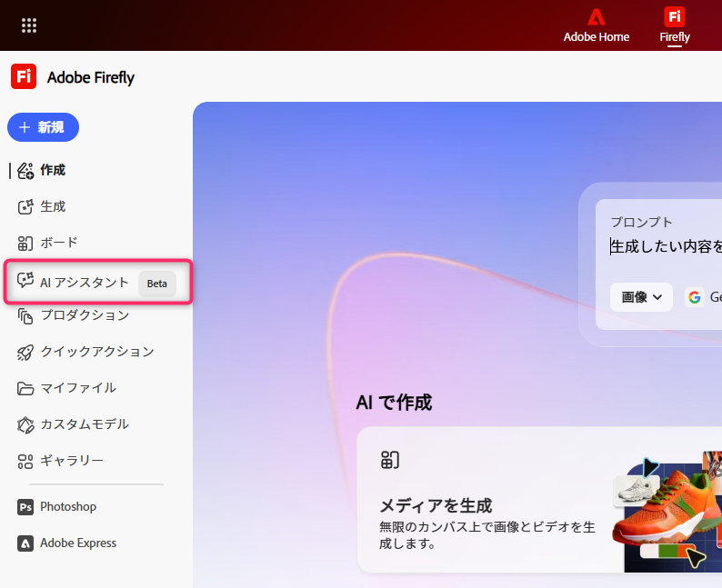Click the AI アシスタント chat icon
The image size is (722, 588).
click(25, 282)
